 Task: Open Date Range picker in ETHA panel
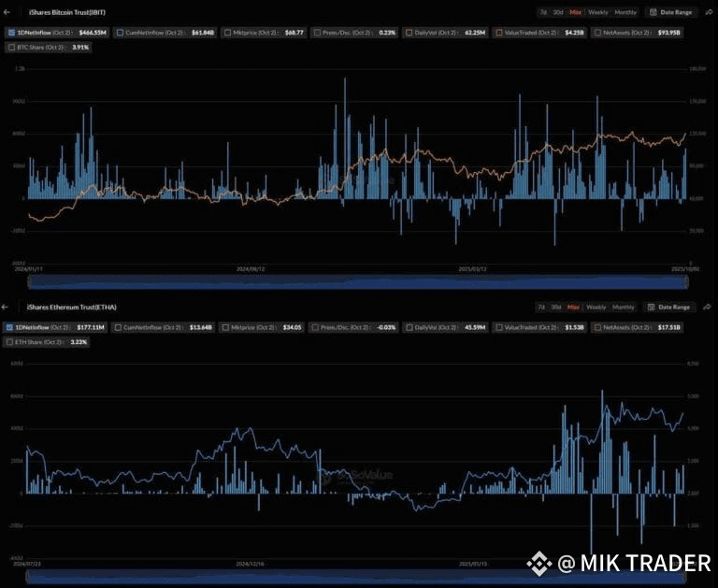[669, 308]
